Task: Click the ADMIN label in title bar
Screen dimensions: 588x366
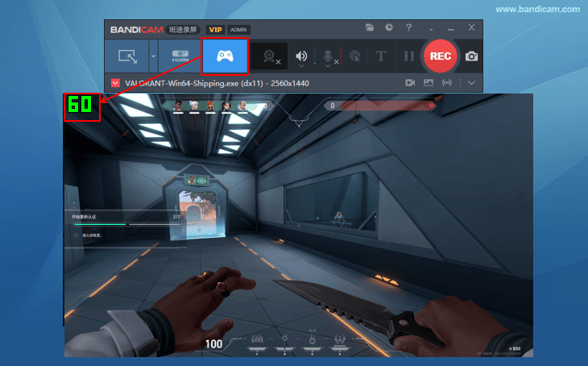Action: click(238, 29)
